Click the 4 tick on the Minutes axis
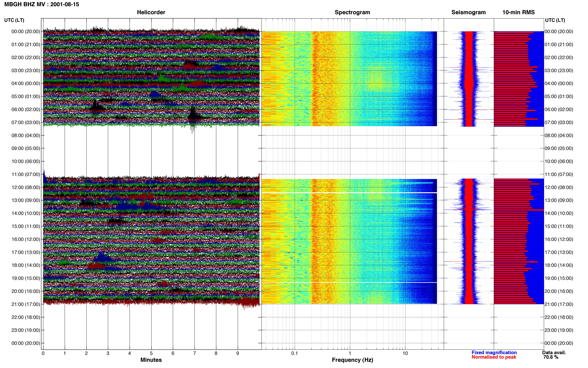The height and width of the screenshot is (368, 588). click(x=130, y=353)
